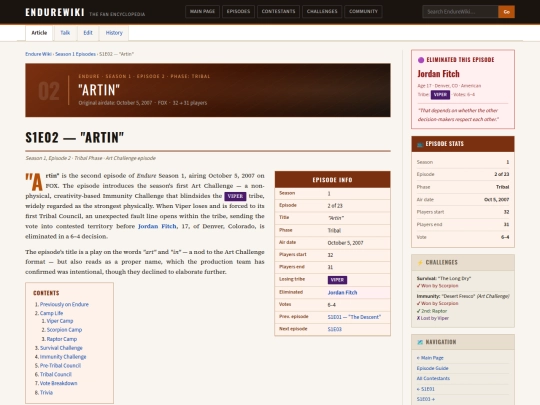
Task: Click the "2nd: Raptor" result line
Action: (432, 311)
